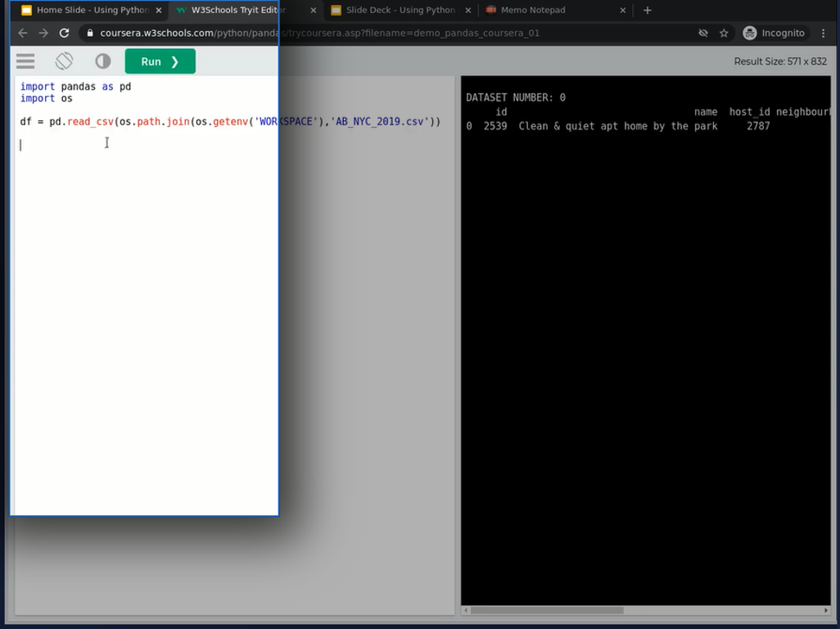Run the Python code
This screenshot has width=840, height=629.
pos(160,61)
